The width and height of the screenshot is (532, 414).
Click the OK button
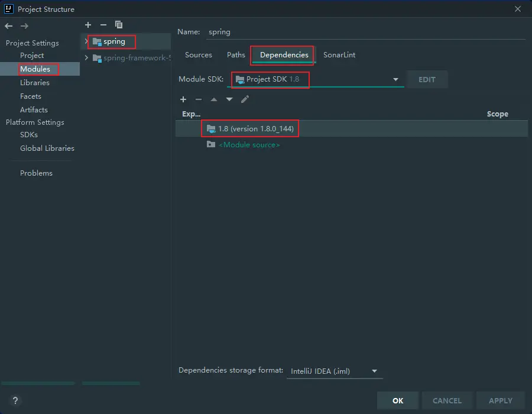(x=398, y=400)
